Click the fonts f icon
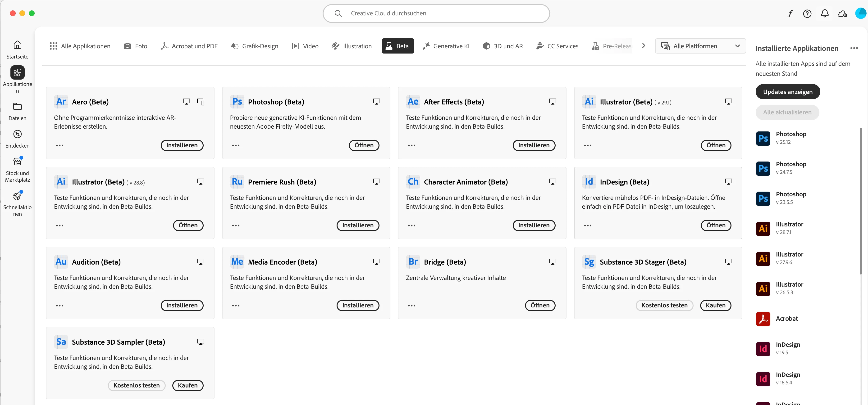Image resolution: width=868 pixels, height=405 pixels. click(x=790, y=13)
